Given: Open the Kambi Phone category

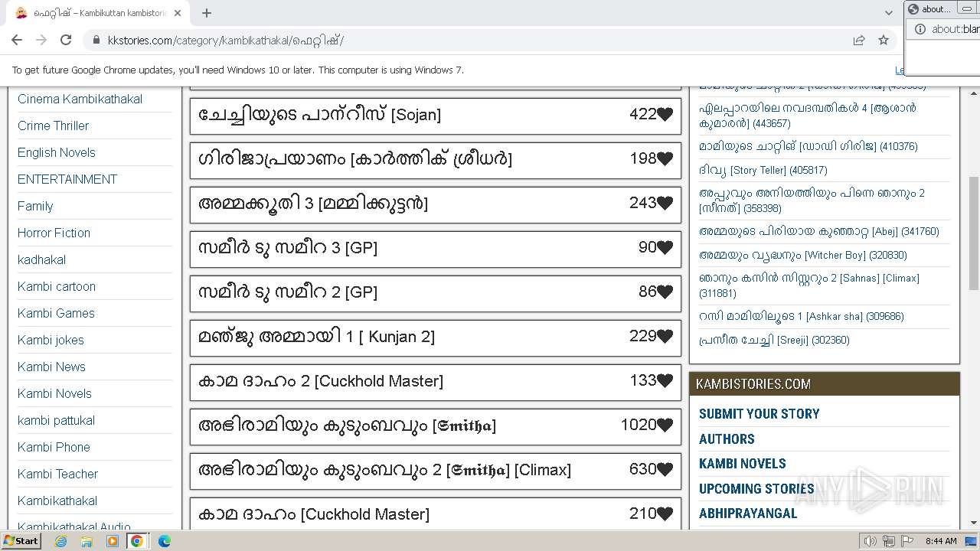Looking at the screenshot, I should pos(54,447).
